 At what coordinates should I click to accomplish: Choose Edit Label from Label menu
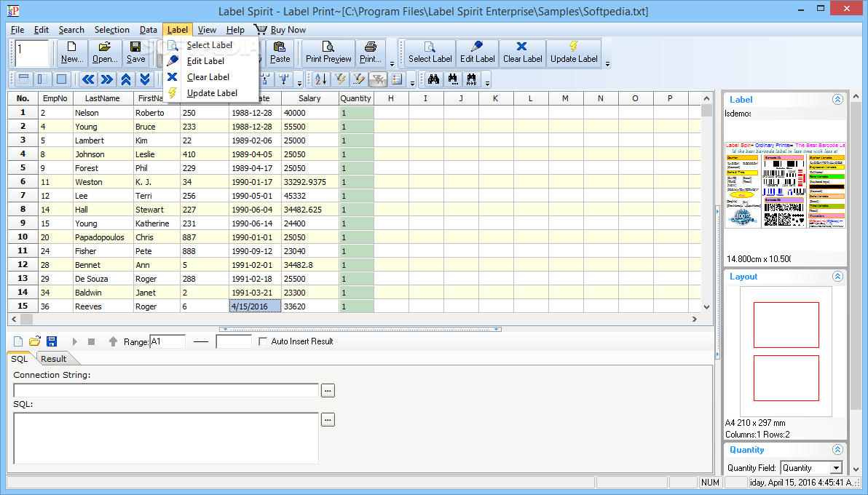(x=205, y=61)
